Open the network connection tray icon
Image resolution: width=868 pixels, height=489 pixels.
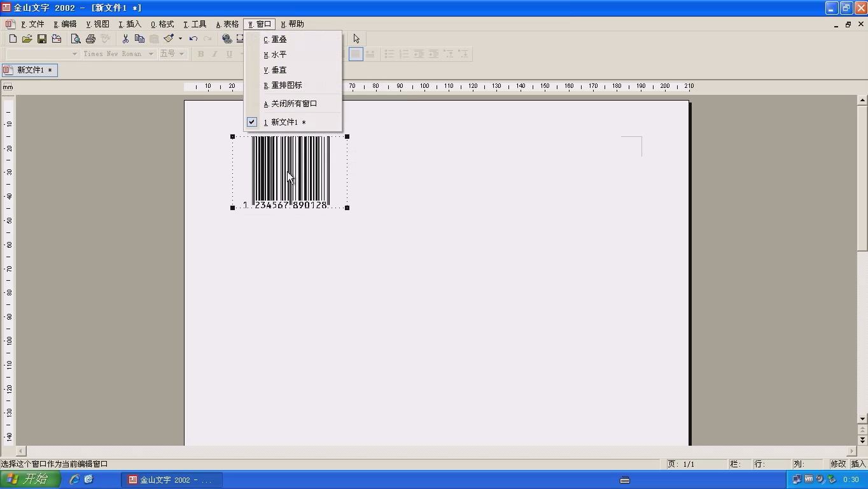(x=797, y=479)
